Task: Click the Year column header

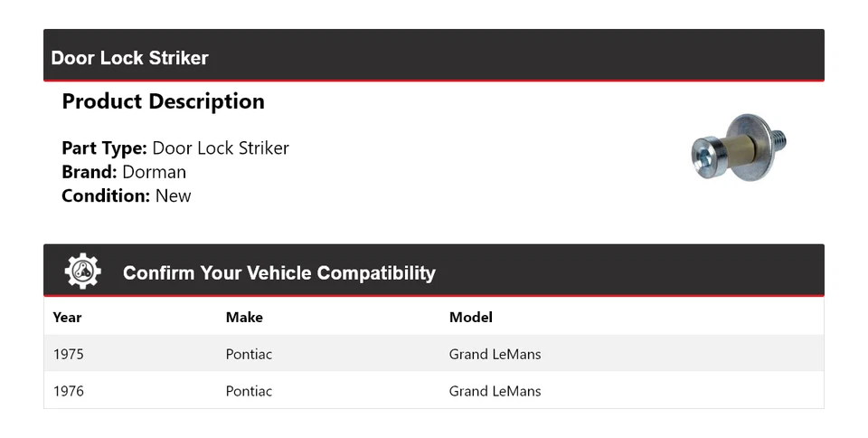Action: [x=67, y=317]
